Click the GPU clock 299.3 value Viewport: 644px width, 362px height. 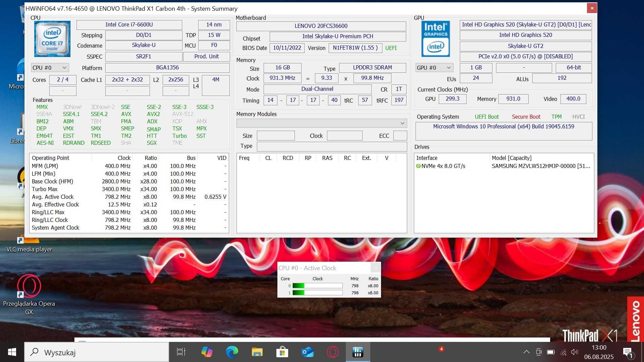tap(452, 99)
